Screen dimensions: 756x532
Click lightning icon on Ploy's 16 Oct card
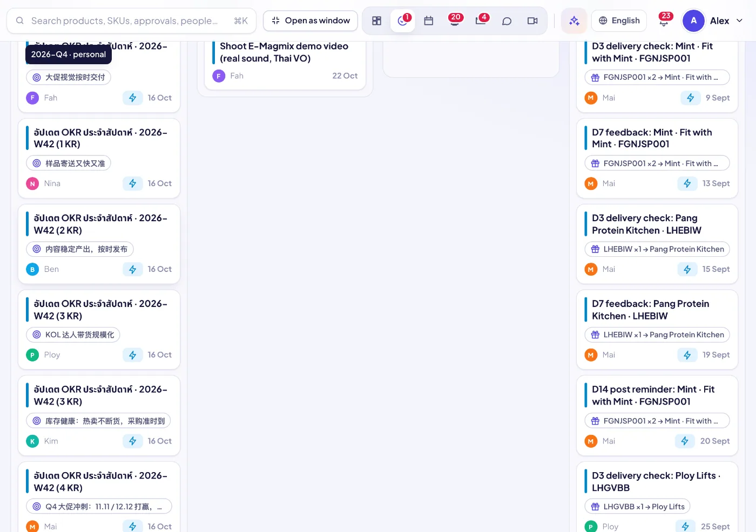[133, 355]
